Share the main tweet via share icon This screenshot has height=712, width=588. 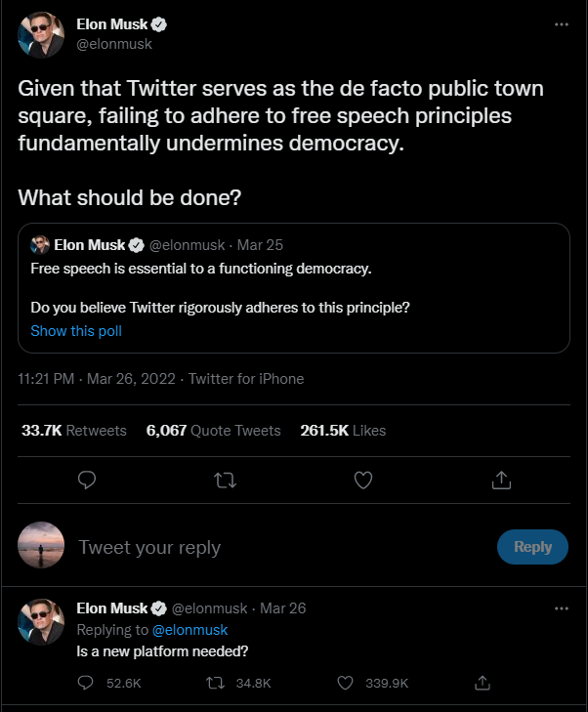(x=501, y=480)
